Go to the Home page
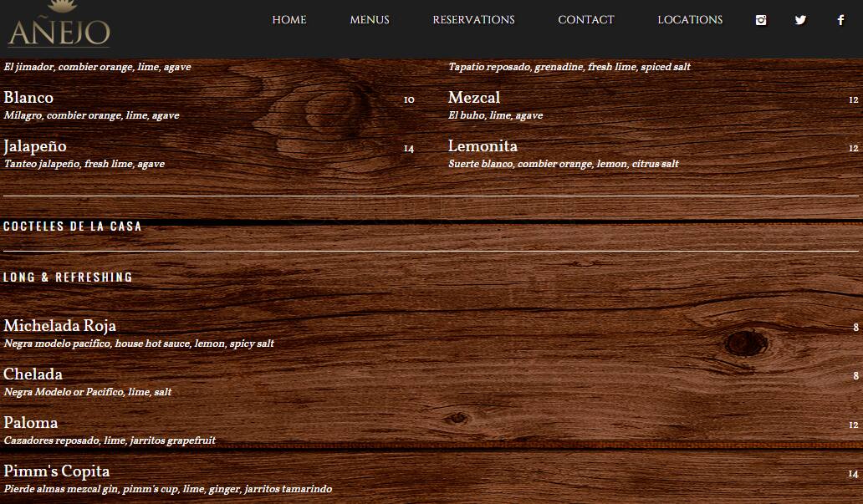 pos(289,20)
